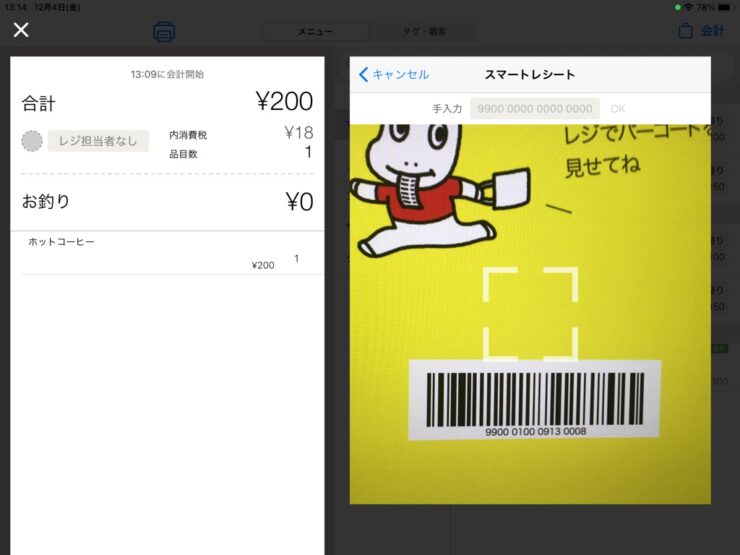Tap the back chevron next to キャンセル
Viewport: 740px width, 555px height.
[363, 75]
